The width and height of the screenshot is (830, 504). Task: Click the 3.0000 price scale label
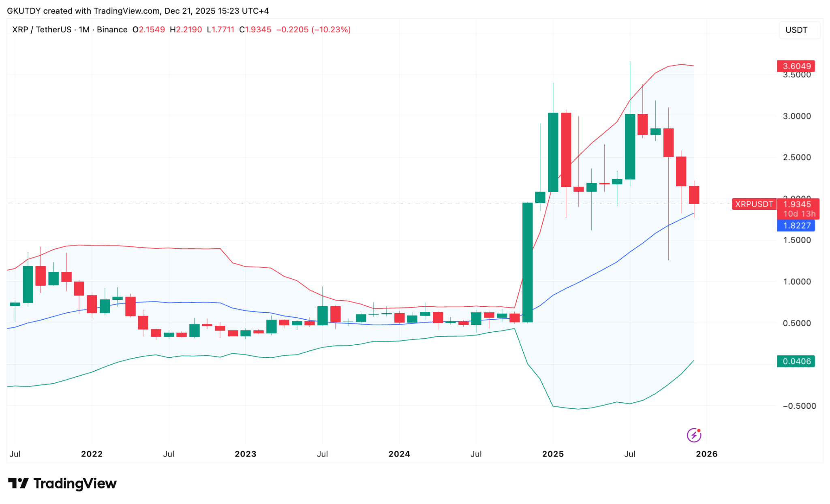[796, 116]
